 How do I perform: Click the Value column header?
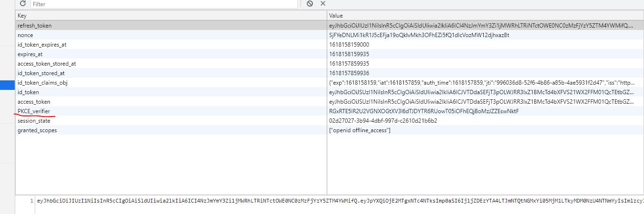pyautogui.click(x=485, y=16)
